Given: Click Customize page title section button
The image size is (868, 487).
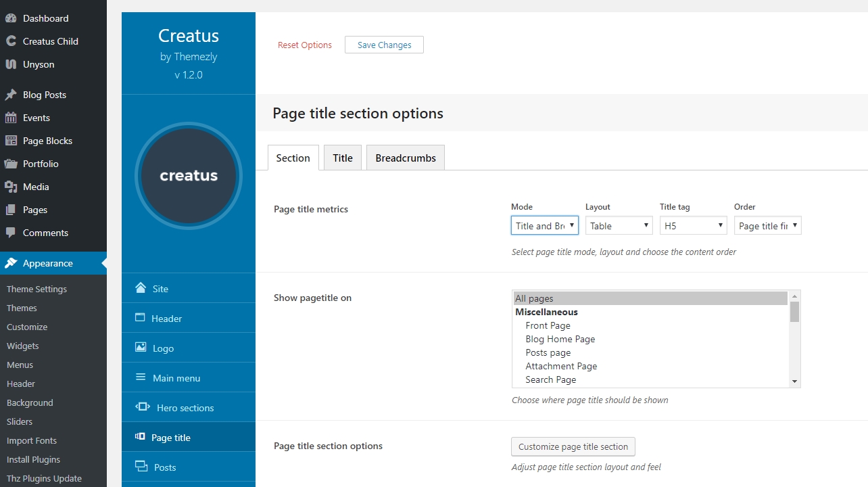Looking at the screenshot, I should click(x=573, y=446).
